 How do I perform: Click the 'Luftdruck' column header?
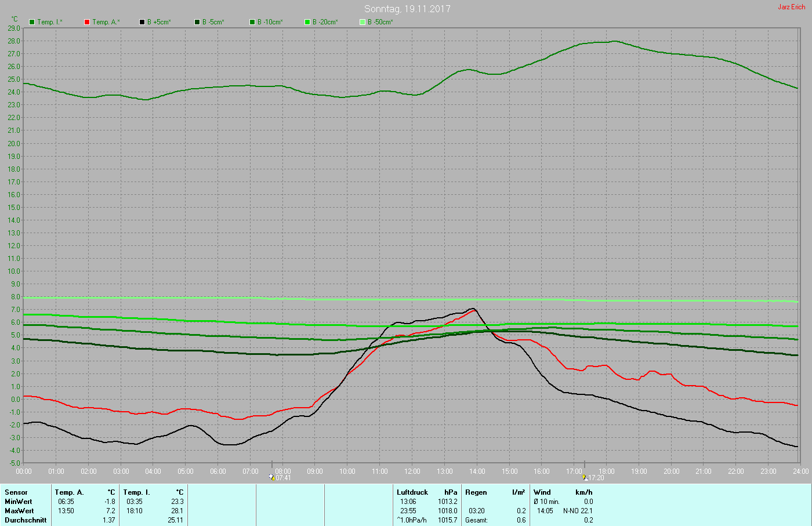pyautogui.click(x=412, y=492)
